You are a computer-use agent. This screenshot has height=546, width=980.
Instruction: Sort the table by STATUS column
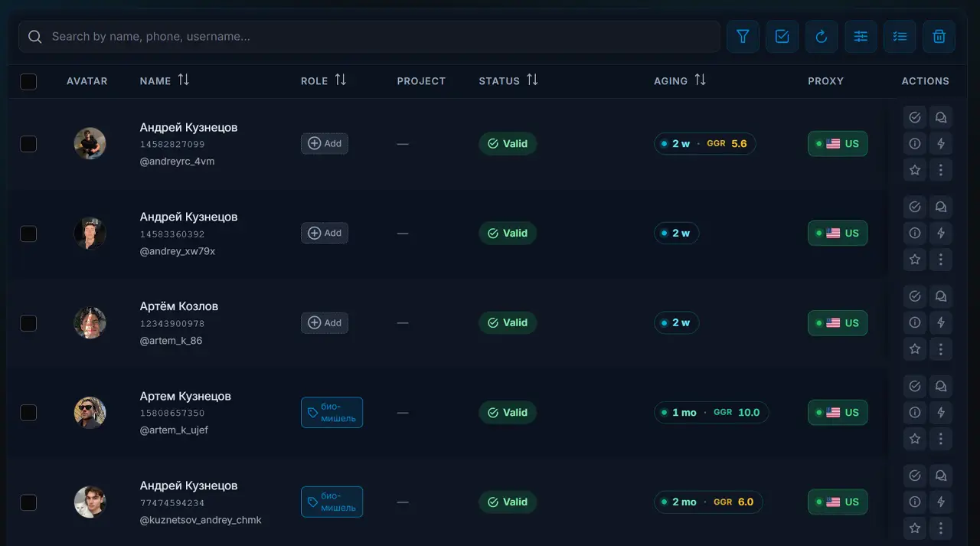pyautogui.click(x=532, y=80)
